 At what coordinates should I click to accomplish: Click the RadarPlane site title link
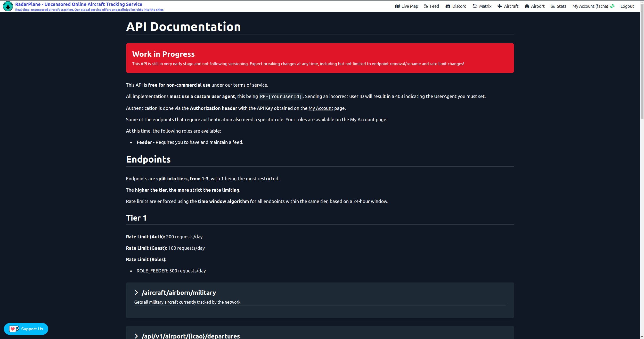pos(79,4)
